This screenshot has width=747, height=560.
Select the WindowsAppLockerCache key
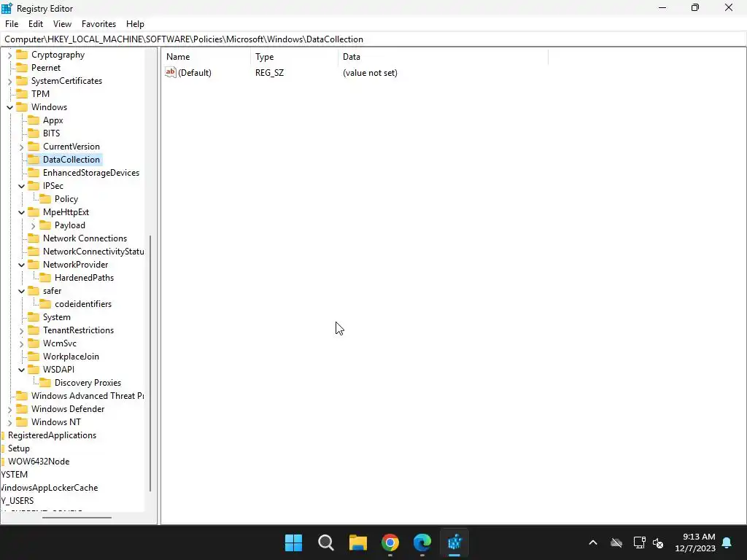(x=49, y=488)
